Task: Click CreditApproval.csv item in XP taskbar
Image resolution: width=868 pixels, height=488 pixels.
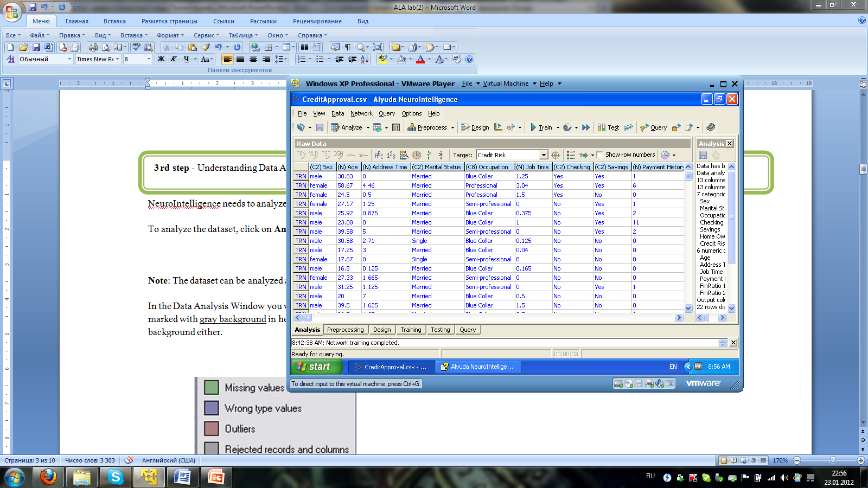Action: point(391,367)
